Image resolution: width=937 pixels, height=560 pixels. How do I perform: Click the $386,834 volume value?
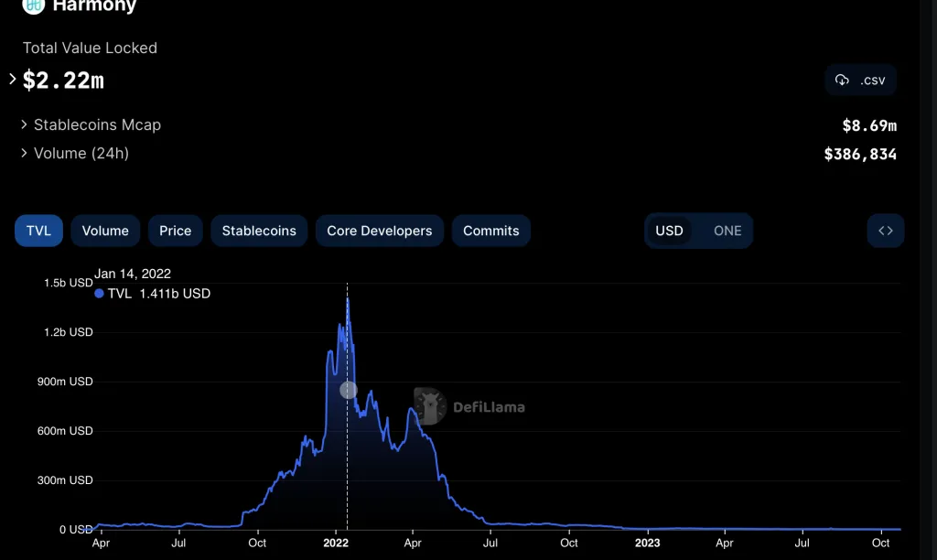860,155
